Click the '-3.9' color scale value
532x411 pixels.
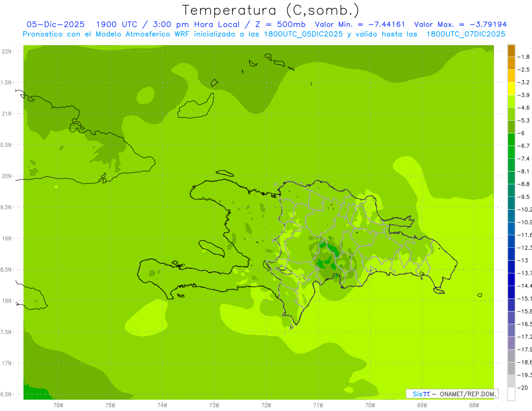[524, 95]
